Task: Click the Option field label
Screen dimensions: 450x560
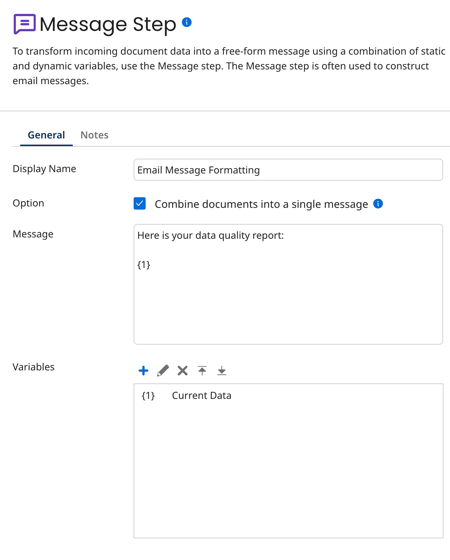Action: coord(29,203)
